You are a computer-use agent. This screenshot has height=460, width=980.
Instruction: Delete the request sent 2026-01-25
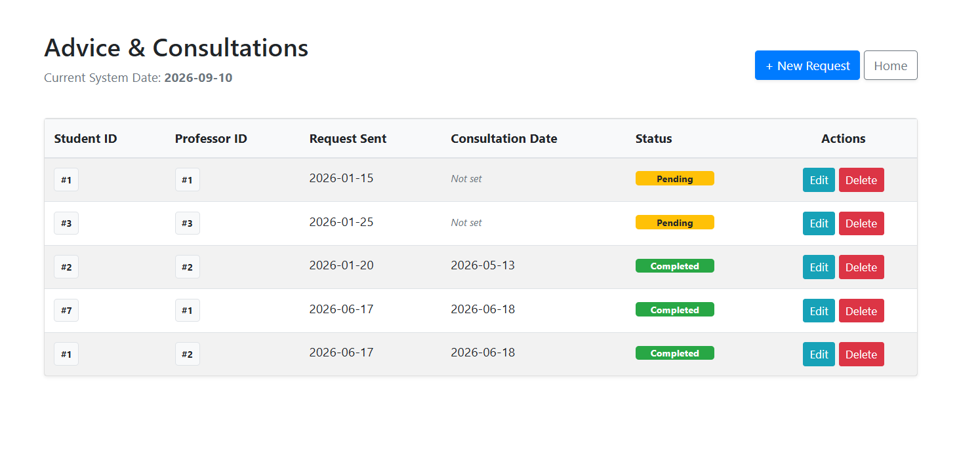point(861,223)
